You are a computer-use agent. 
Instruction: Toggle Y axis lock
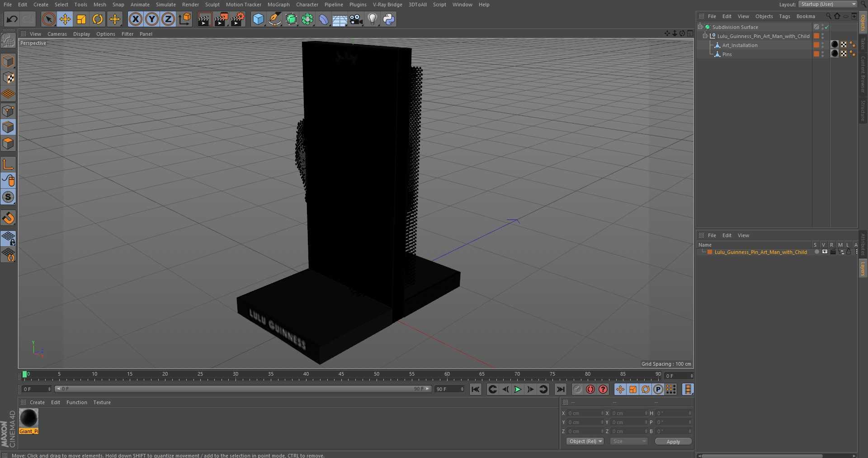[152, 19]
